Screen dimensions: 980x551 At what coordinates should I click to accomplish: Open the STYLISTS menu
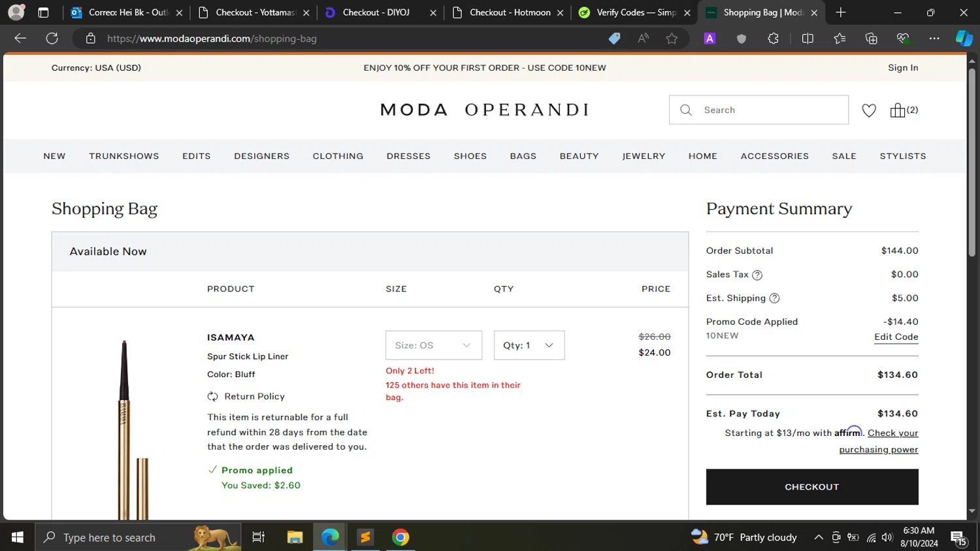tap(903, 156)
